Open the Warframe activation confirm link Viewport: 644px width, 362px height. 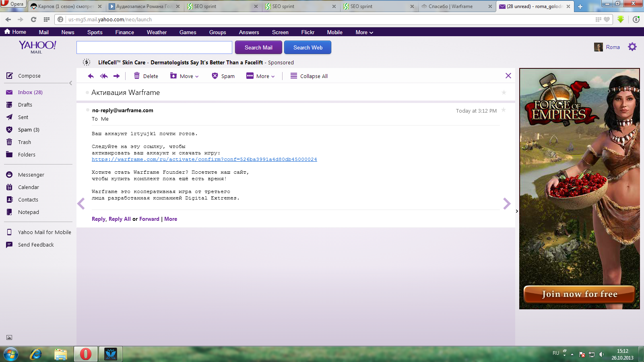pos(204,159)
